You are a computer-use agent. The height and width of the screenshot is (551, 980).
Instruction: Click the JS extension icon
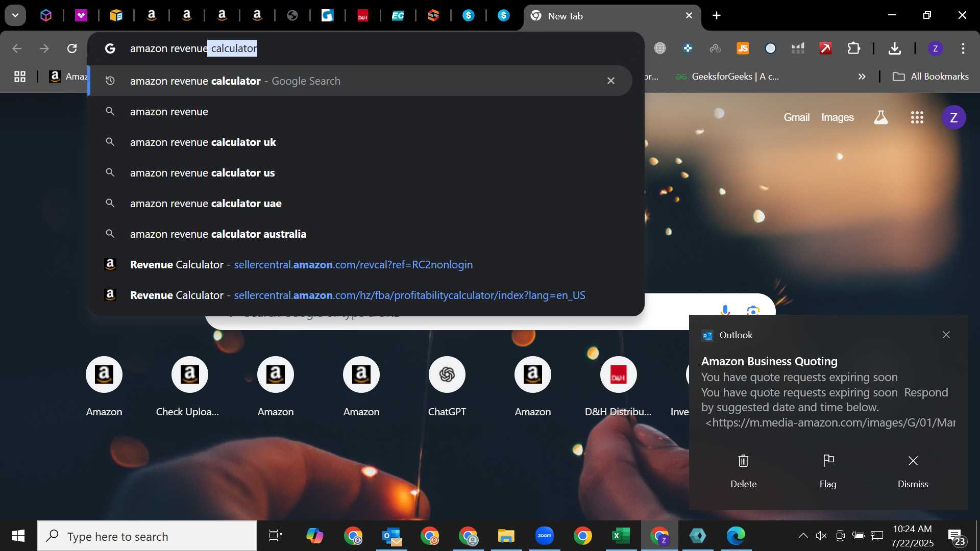(x=743, y=48)
